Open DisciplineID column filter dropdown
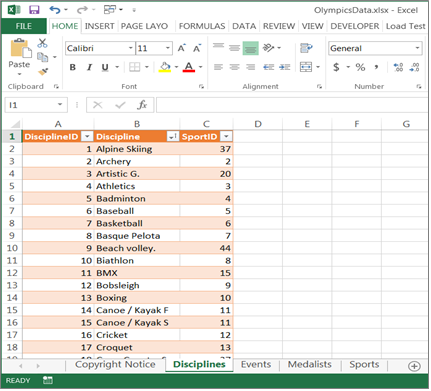The width and height of the screenshot is (431, 391). coord(87,136)
